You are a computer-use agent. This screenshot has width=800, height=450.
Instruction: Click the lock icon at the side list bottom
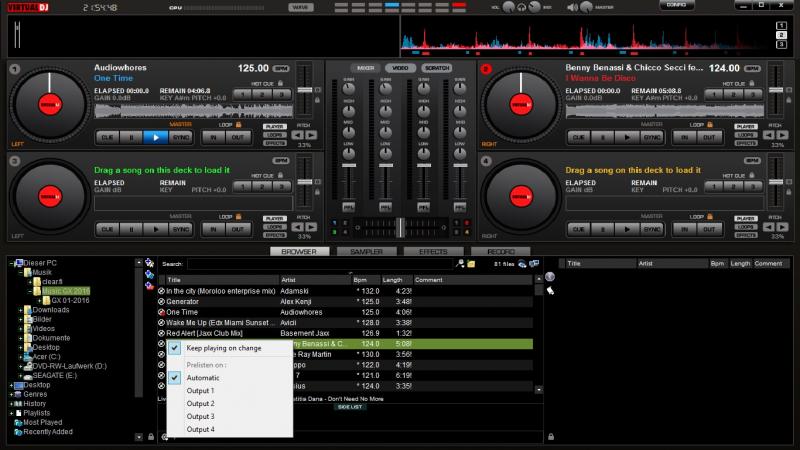(551, 437)
